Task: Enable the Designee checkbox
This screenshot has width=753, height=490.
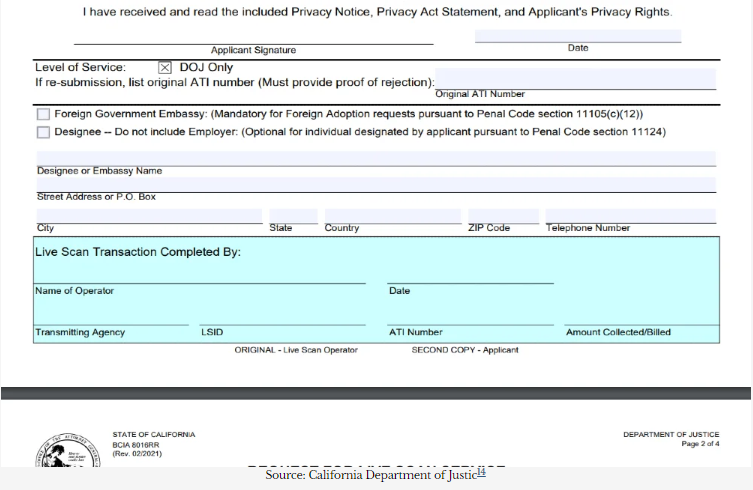Action: pyautogui.click(x=43, y=132)
